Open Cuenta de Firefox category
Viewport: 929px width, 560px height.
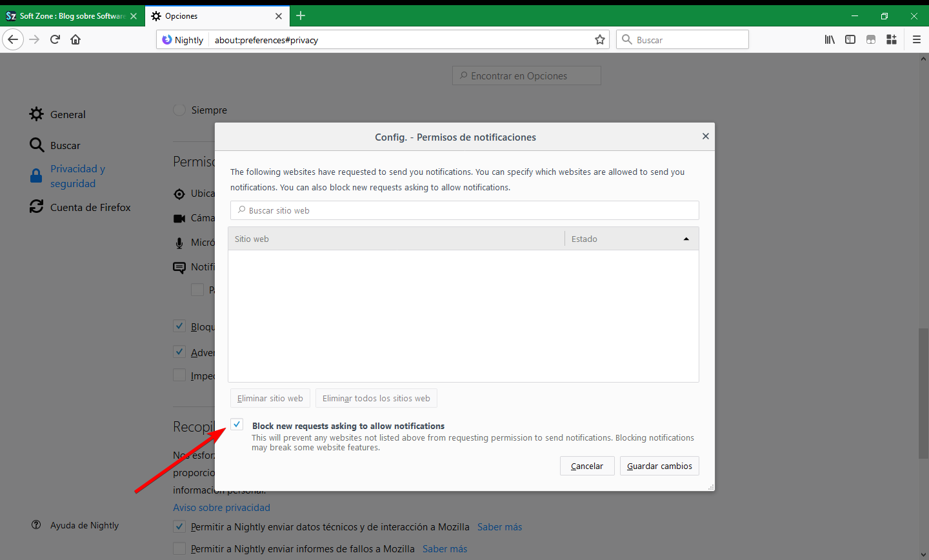[x=90, y=207]
